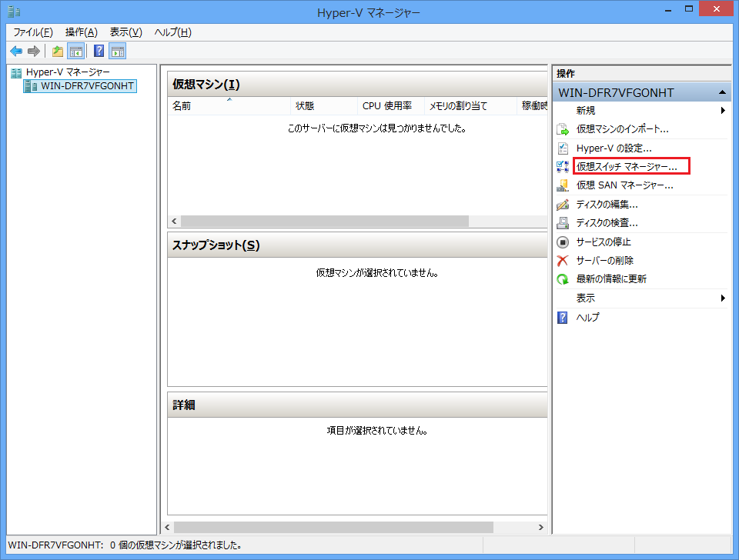Open the 操作(A) menu
The image size is (739, 560).
[x=82, y=32]
